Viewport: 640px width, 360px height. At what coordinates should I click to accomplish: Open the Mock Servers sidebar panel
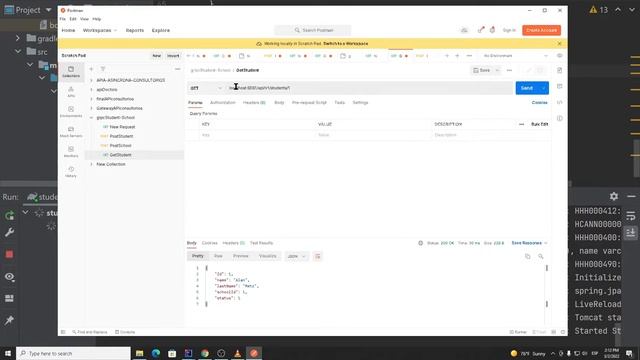[71, 131]
